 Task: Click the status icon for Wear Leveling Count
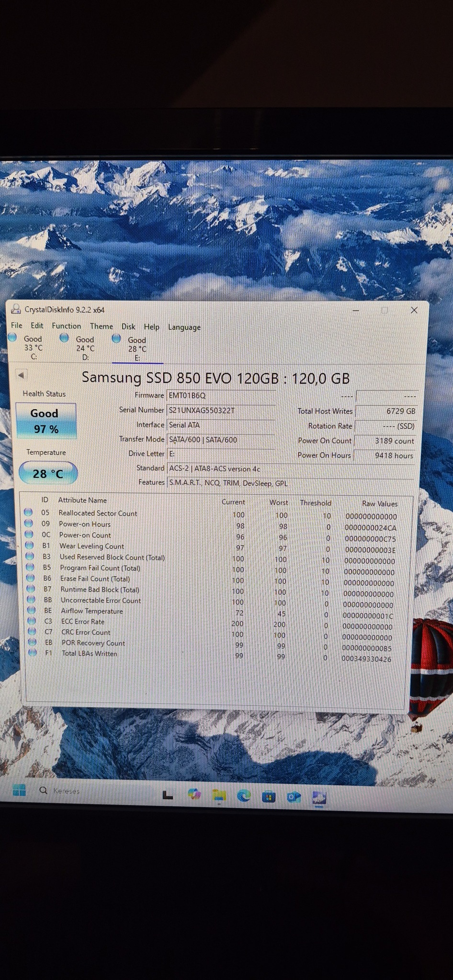click(x=30, y=545)
